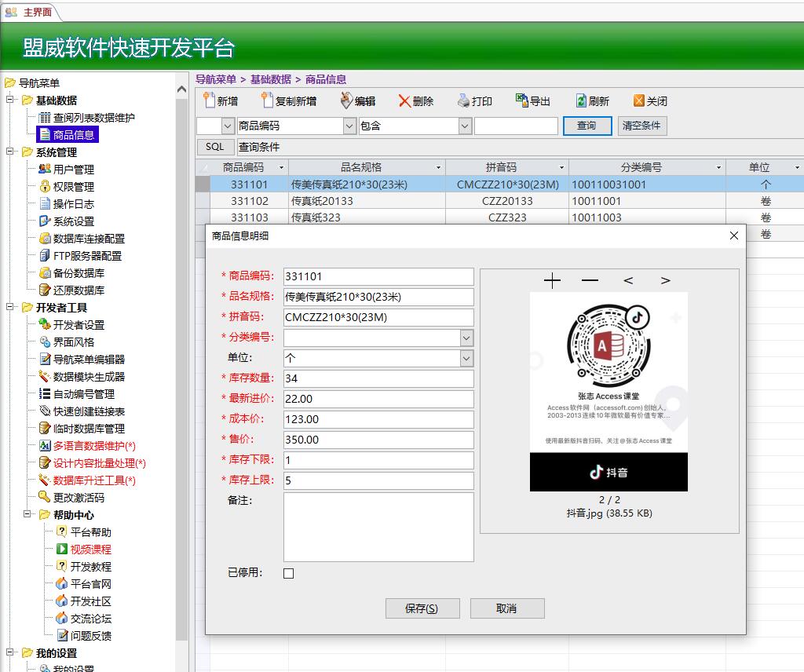Open 商品信息 in navigation tree

[x=68, y=135]
